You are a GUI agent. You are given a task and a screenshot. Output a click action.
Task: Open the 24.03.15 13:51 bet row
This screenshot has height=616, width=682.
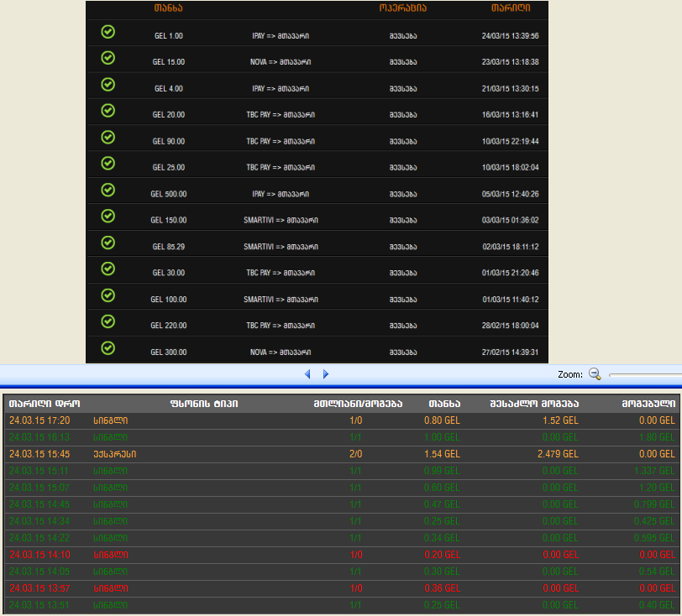pyautogui.click(x=342, y=605)
